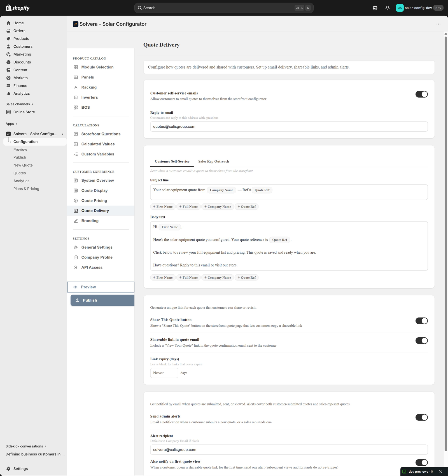Open System Overview page
This screenshot has width=448, height=476.
point(101,181)
